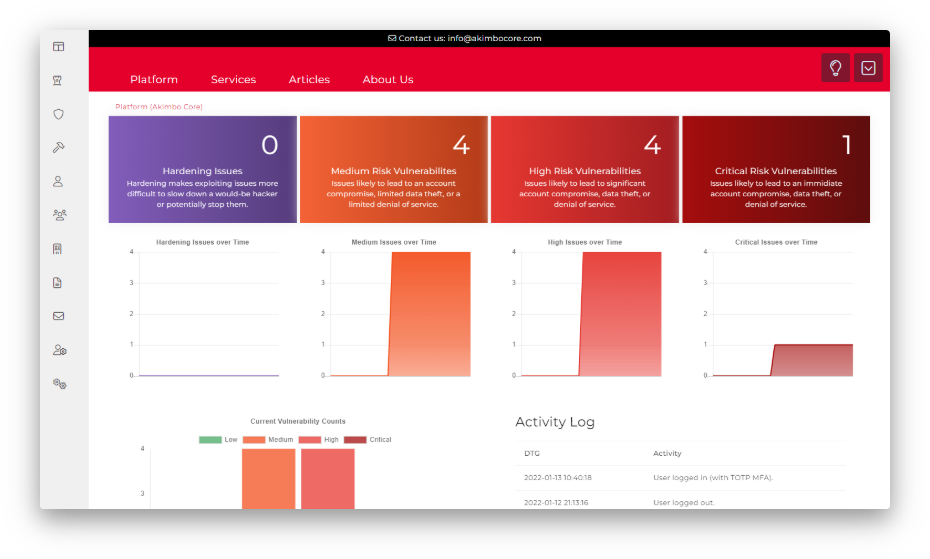
Task: Open the Services menu
Action: [x=233, y=80]
